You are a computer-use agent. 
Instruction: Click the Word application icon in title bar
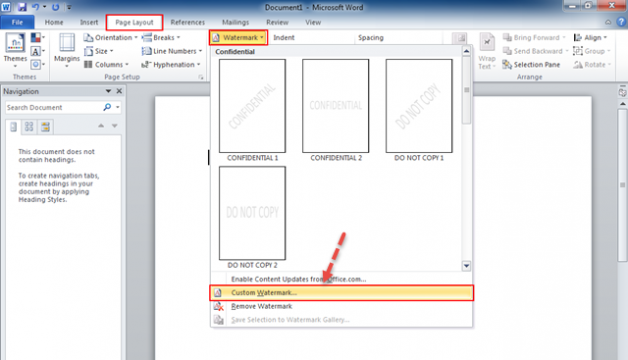pyautogui.click(x=6, y=7)
